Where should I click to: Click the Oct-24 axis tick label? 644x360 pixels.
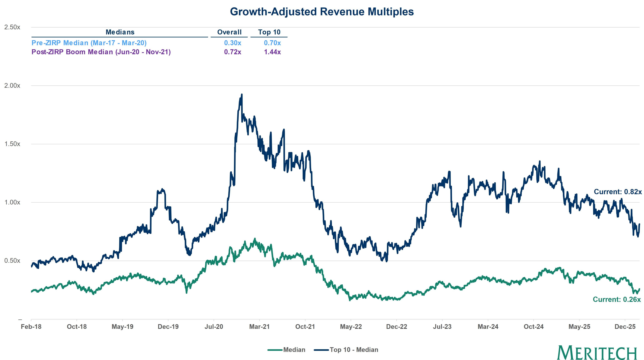(533, 326)
